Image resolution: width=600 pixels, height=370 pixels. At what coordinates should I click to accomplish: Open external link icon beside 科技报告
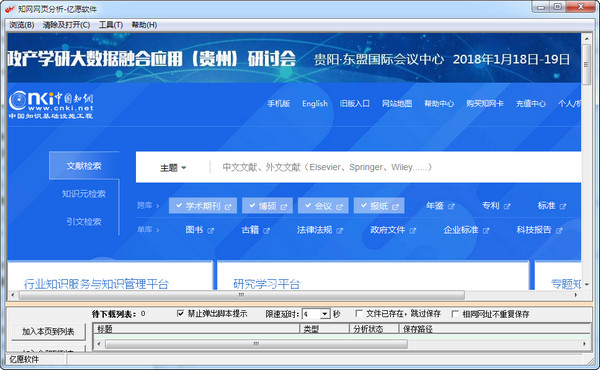click(x=559, y=230)
